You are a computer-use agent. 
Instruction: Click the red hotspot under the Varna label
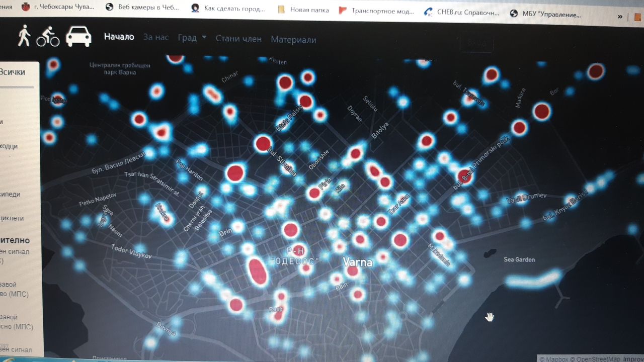pos(353,271)
